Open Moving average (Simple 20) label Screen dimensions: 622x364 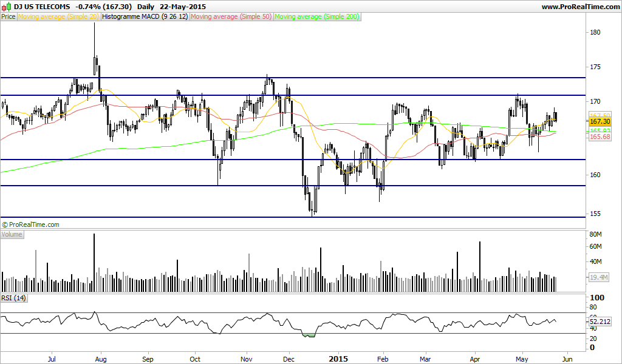[59, 16]
